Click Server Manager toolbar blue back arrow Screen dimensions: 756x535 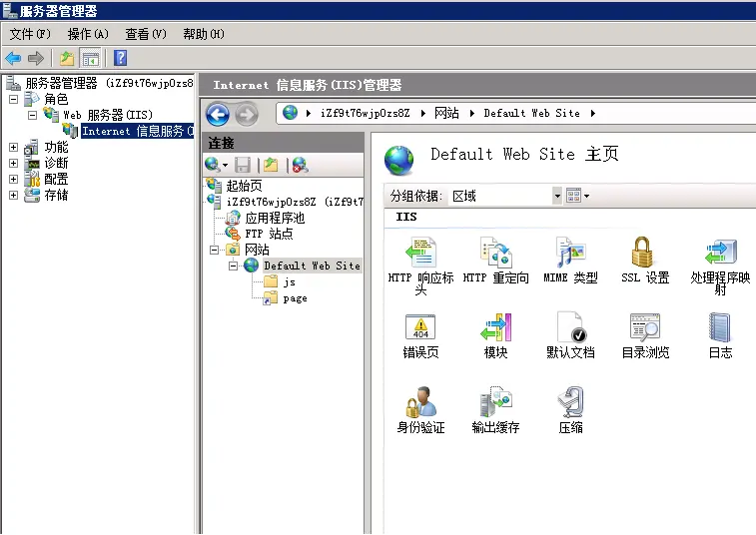pyautogui.click(x=13, y=58)
